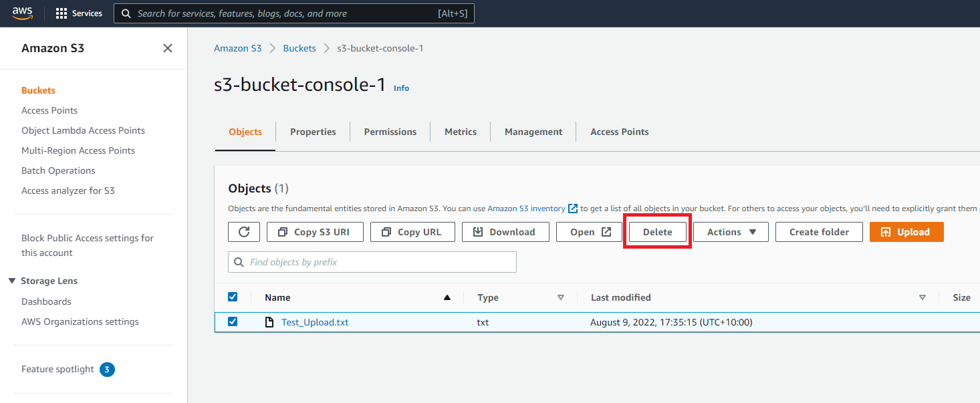Image resolution: width=980 pixels, height=403 pixels.
Task: Open Multi-Region Access Points
Action: [78, 150]
